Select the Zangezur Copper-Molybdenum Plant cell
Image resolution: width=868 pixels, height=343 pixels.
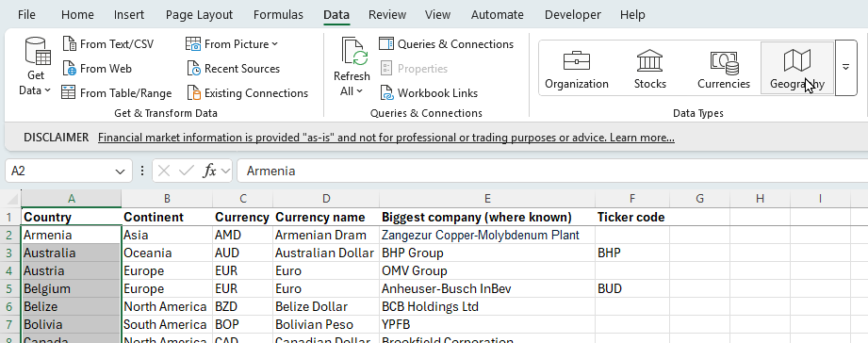pos(487,236)
